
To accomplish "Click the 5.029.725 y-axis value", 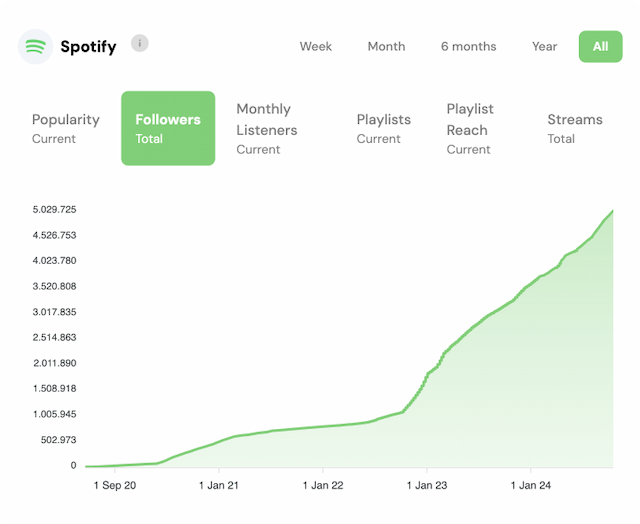I will [x=55, y=210].
